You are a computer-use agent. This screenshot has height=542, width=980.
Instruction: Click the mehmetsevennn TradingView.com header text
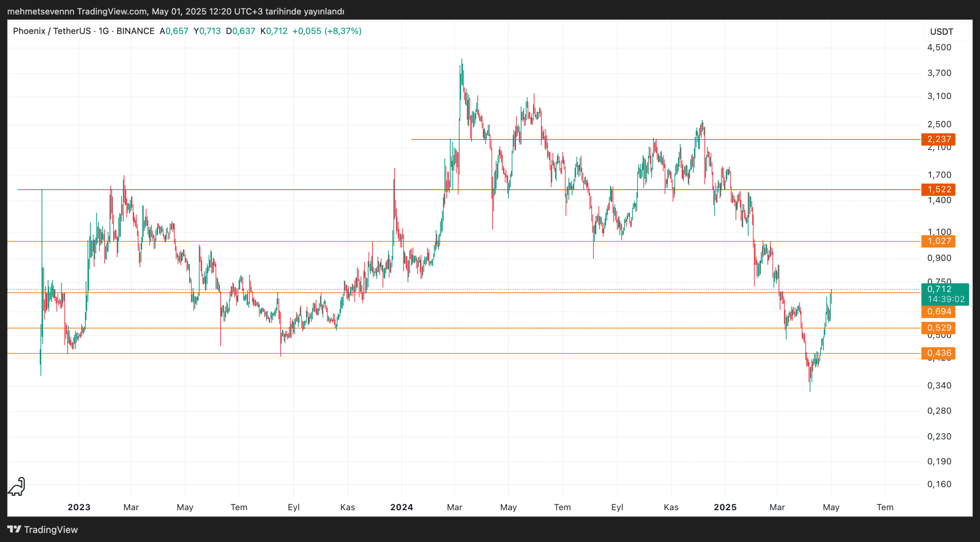77,11
